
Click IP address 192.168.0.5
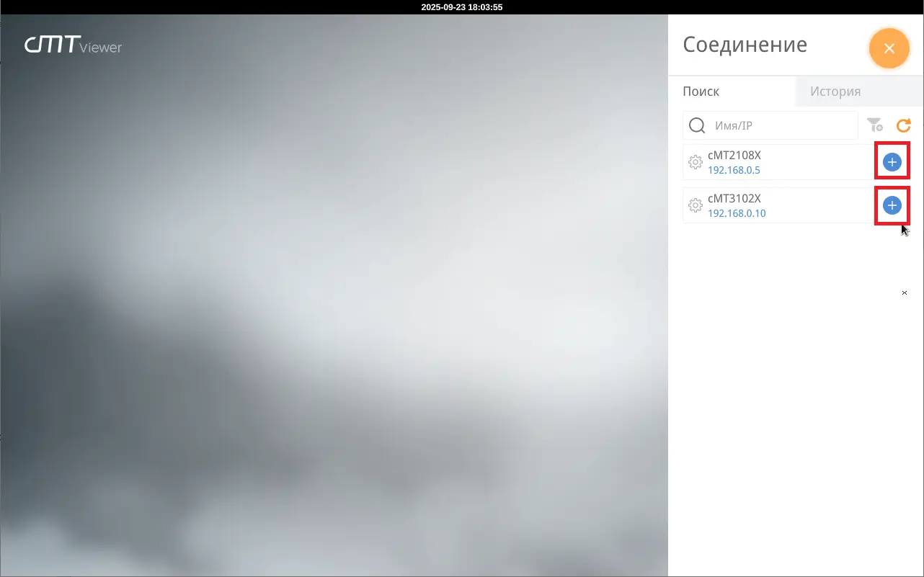pyautogui.click(x=734, y=171)
